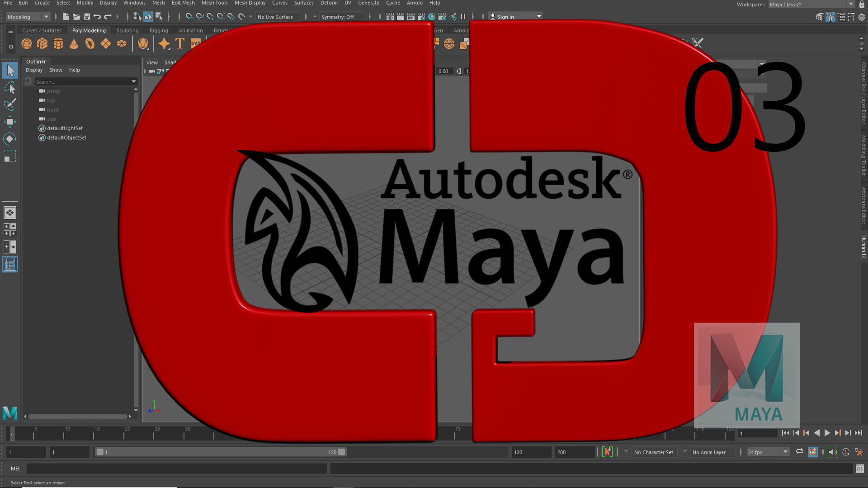Click the New Scene icon
This screenshot has width=868, height=488.
coord(66,17)
